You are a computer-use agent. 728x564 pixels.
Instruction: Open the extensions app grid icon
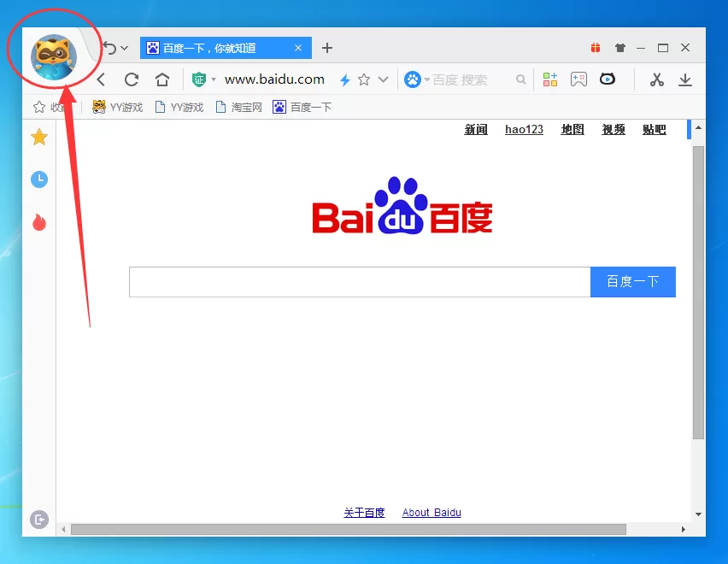coord(550,79)
